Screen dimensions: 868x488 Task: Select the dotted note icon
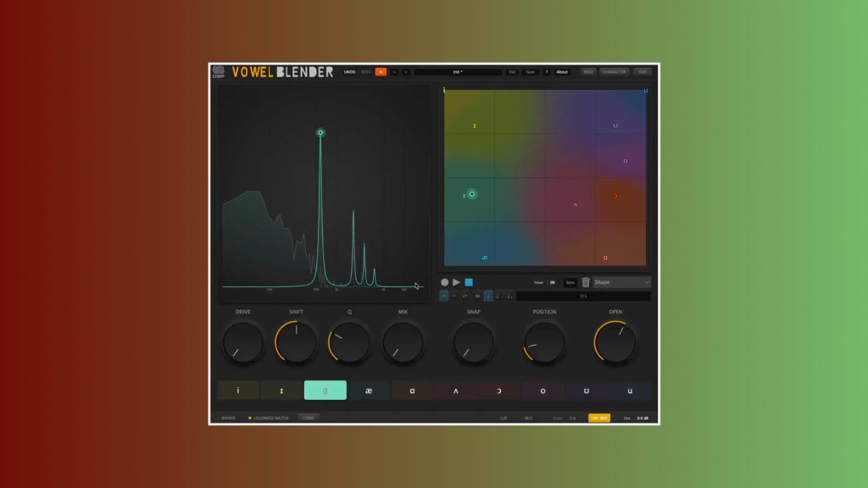point(498,296)
